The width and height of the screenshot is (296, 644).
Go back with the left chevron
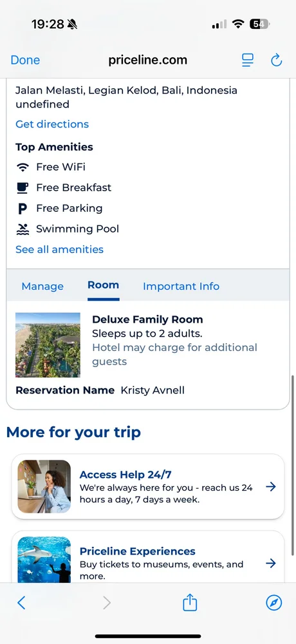pyautogui.click(x=21, y=603)
